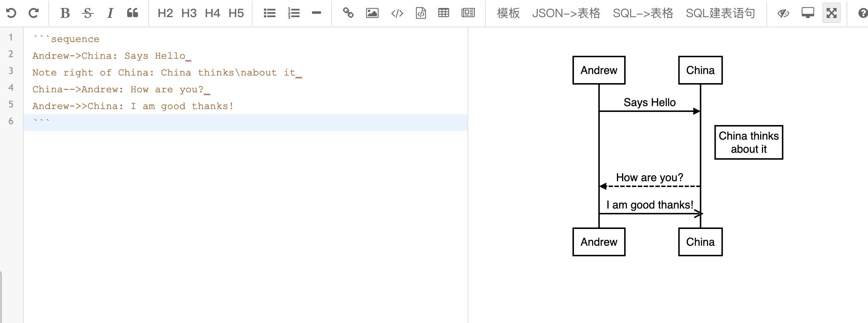
Task: Insert H3 heading
Action: pyautogui.click(x=189, y=13)
